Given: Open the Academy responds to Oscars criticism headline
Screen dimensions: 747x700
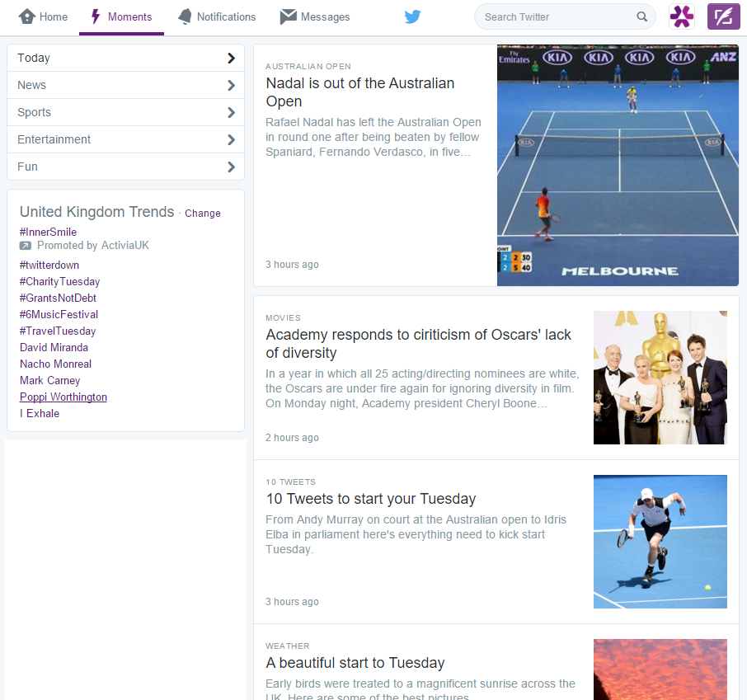Looking at the screenshot, I should click(x=418, y=344).
